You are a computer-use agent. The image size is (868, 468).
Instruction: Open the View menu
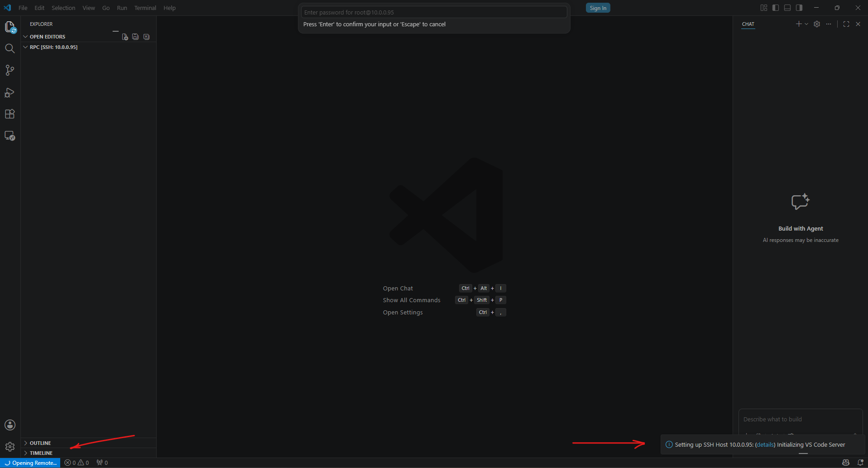(x=89, y=8)
